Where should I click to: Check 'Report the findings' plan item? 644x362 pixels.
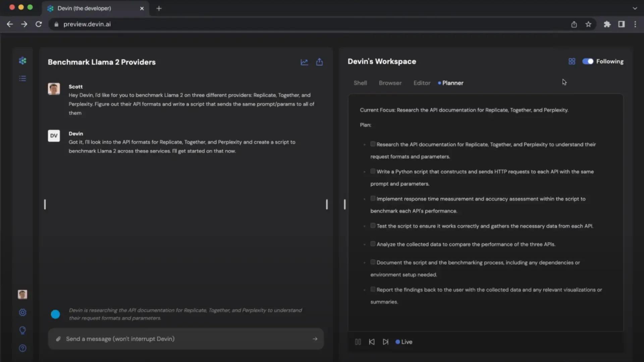click(x=373, y=289)
